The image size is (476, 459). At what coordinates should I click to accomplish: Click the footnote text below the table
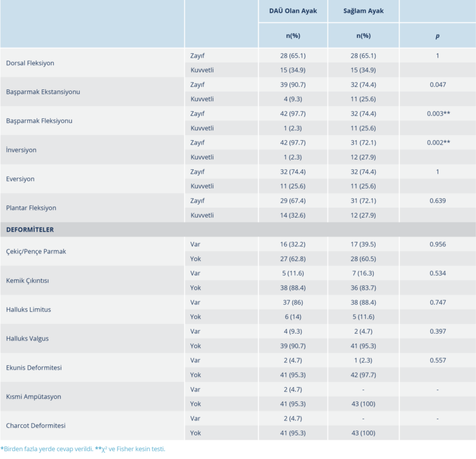pyautogui.click(x=83, y=449)
